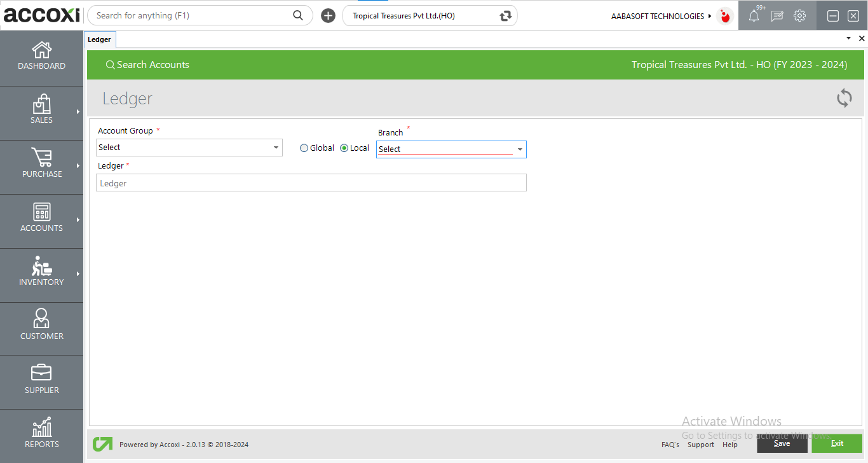Image resolution: width=868 pixels, height=463 pixels.
Task: Expand the Account Group dropdown
Action: click(276, 148)
